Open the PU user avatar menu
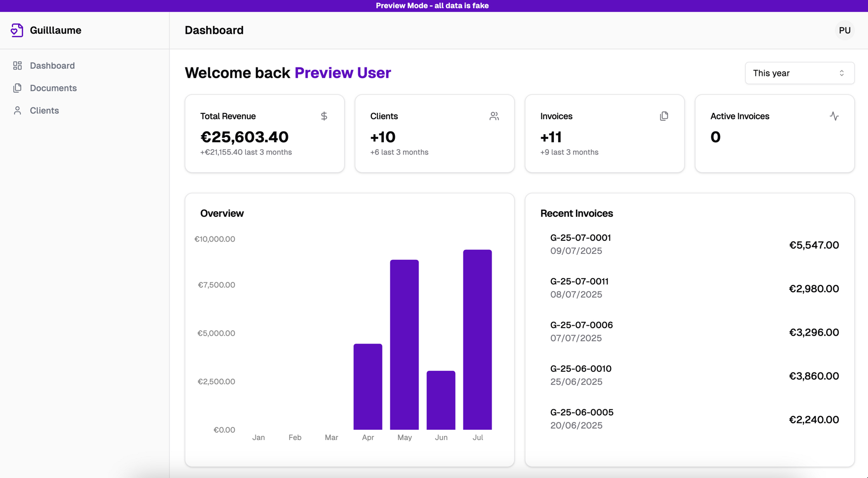This screenshot has width=868, height=478. (x=844, y=30)
